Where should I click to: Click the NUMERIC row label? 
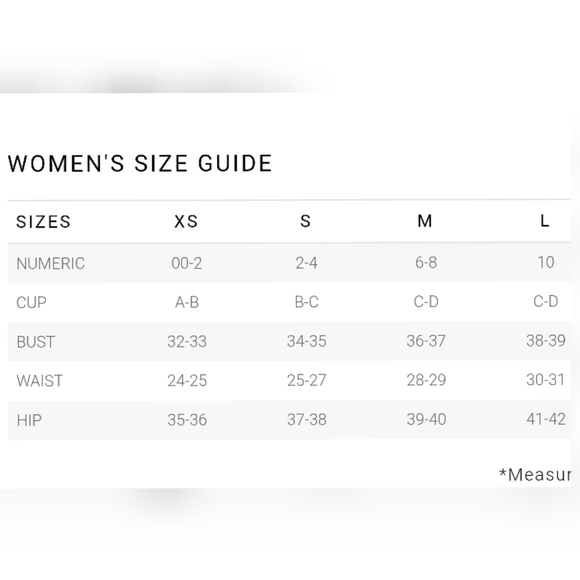51,264
